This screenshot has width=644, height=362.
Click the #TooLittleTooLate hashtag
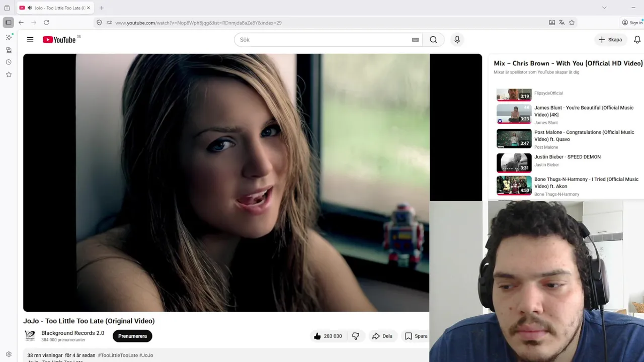click(x=118, y=355)
